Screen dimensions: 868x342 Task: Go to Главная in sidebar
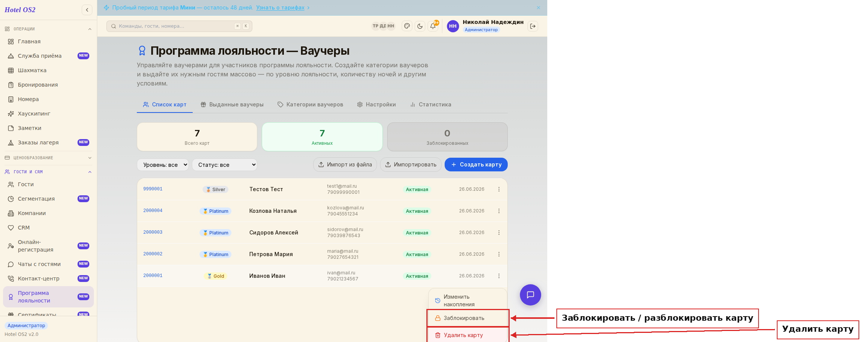[48, 41]
